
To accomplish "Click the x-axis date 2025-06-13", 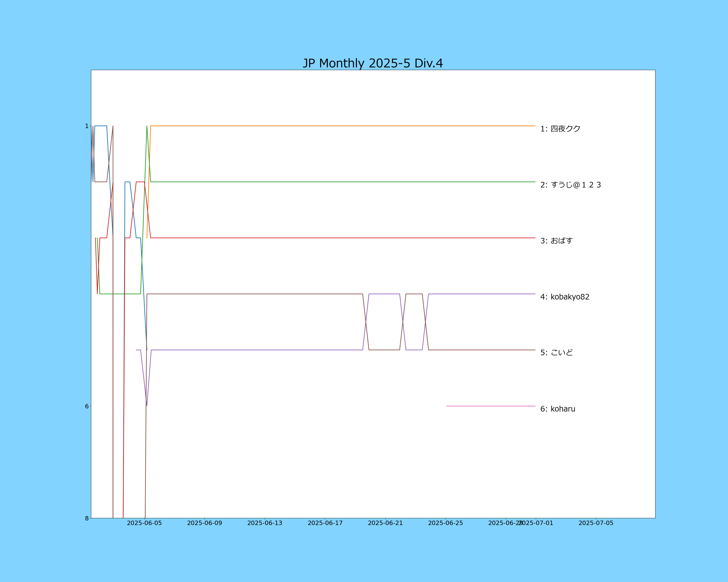I will (x=265, y=523).
